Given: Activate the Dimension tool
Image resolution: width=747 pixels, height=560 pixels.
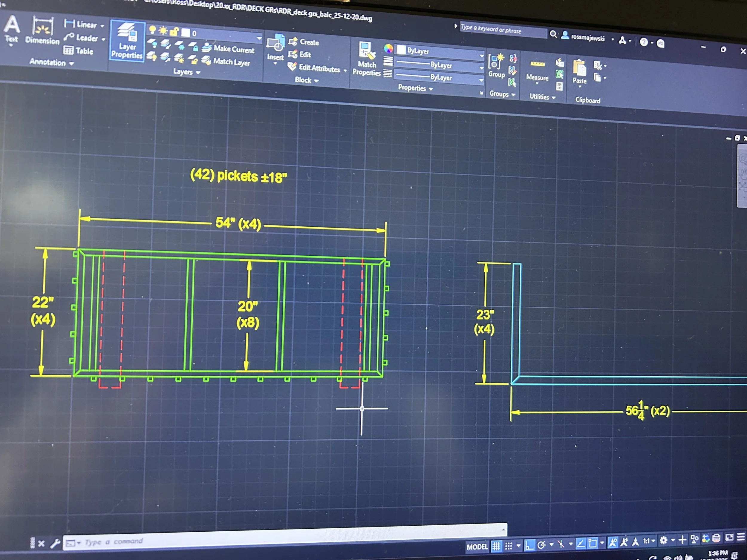Looking at the screenshot, I should pyautogui.click(x=42, y=30).
